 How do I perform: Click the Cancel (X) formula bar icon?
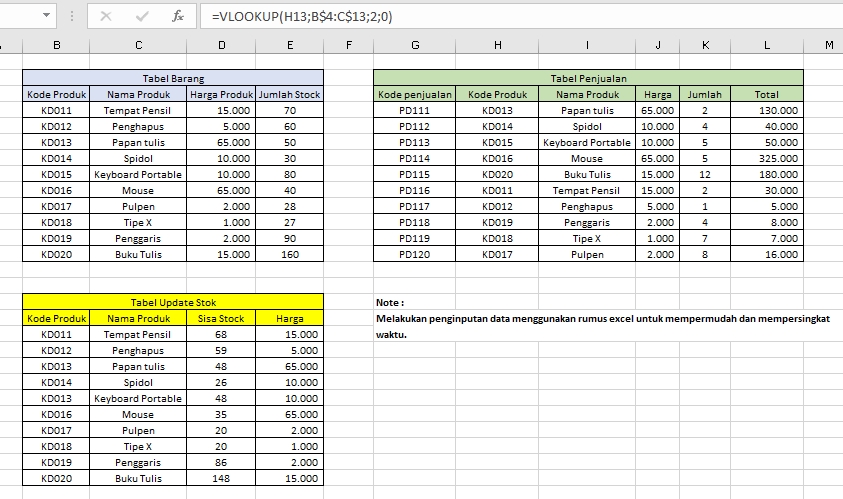(106, 17)
